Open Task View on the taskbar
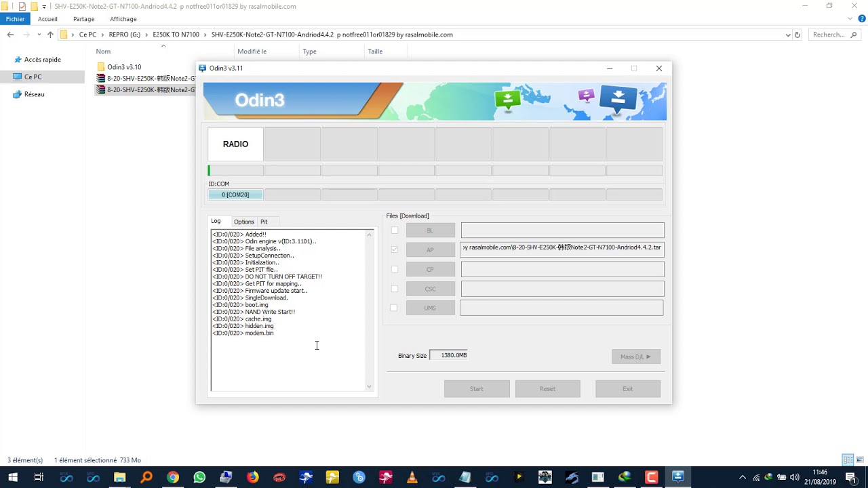The width and height of the screenshot is (868, 488). coord(39,477)
